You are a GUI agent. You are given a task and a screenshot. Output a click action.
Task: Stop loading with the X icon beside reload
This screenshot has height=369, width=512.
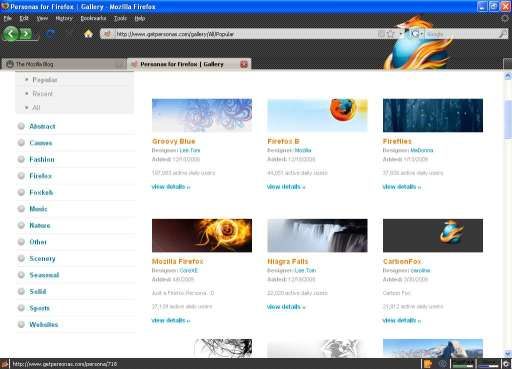[x=70, y=34]
